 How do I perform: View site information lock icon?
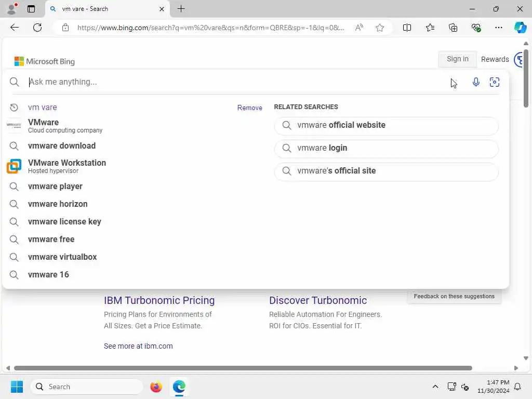65,28
